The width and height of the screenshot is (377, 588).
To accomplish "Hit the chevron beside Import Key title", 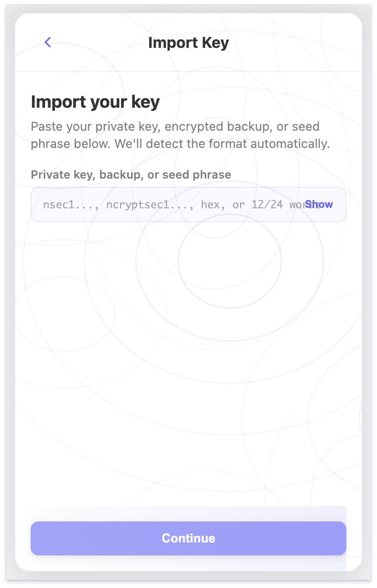I will tap(47, 42).
